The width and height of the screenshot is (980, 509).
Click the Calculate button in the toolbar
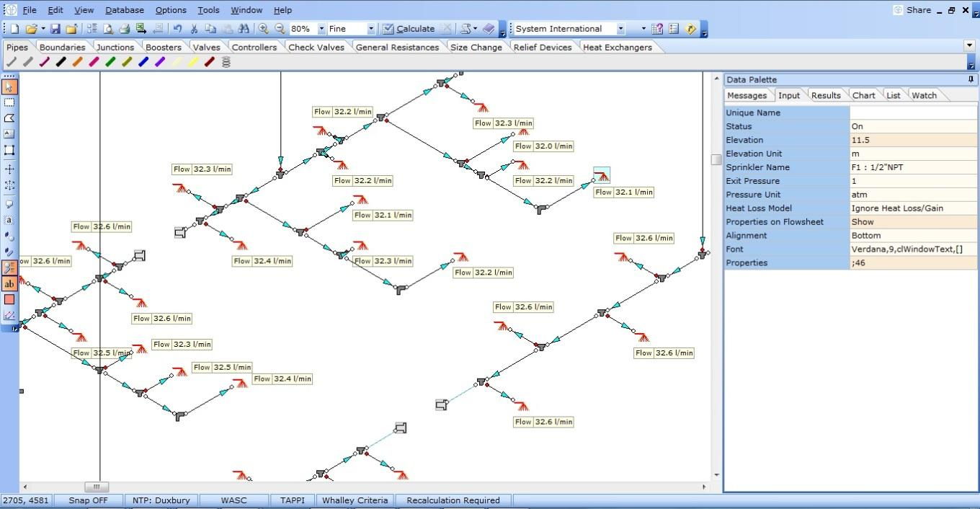pyautogui.click(x=408, y=29)
